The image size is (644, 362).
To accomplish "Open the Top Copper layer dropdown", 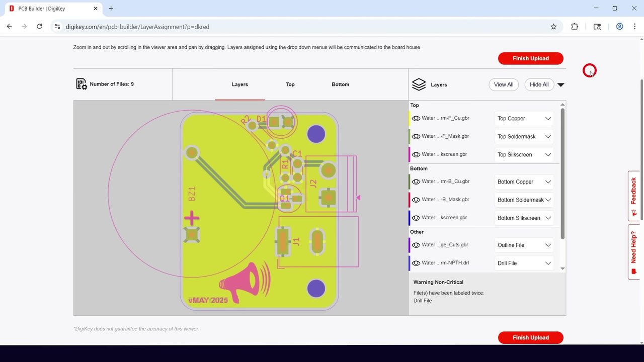I will click(x=524, y=119).
